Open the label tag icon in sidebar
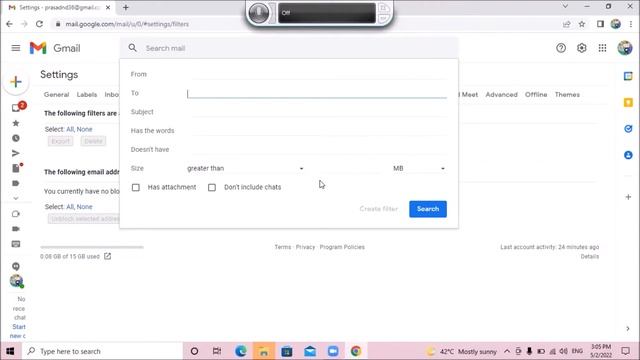This screenshot has width=640, height=360. pos(16,183)
